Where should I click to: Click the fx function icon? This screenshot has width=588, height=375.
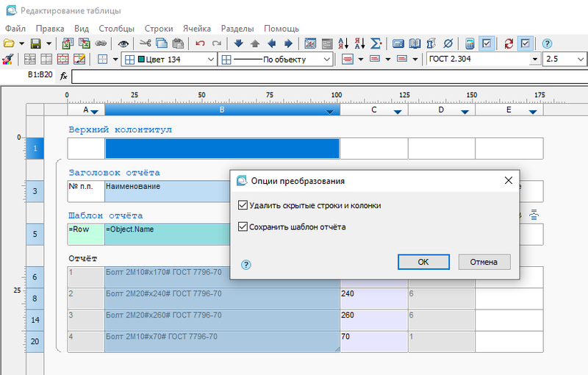coord(63,76)
